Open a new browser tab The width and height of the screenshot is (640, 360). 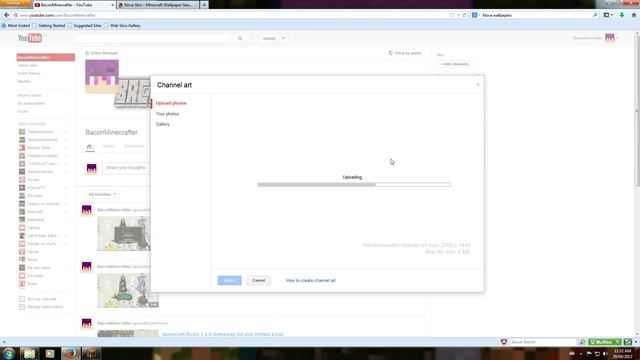(204, 4)
